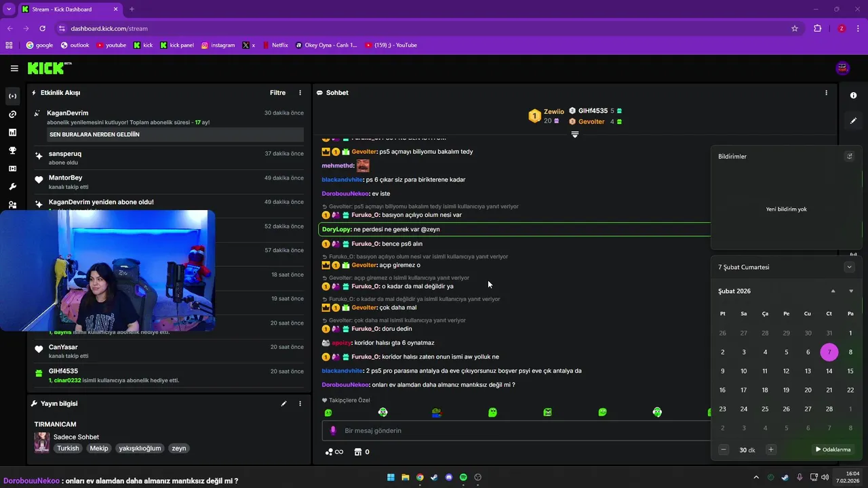
Task: Open yakışıklıoğlum tag
Action: coord(140,448)
